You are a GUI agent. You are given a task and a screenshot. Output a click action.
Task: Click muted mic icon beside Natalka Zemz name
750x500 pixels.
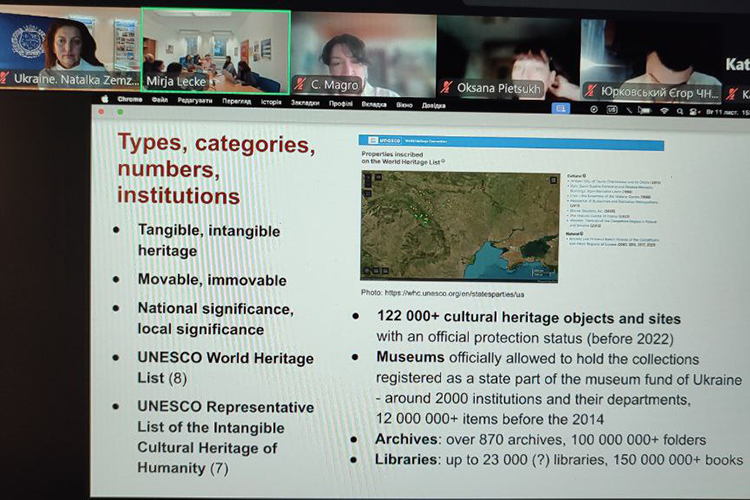click(x=7, y=78)
